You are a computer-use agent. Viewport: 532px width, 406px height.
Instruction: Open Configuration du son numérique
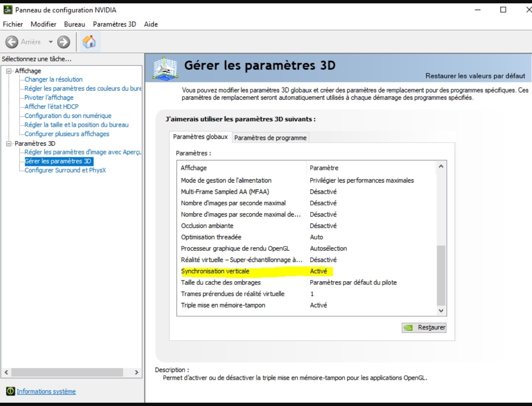pyautogui.click(x=68, y=116)
